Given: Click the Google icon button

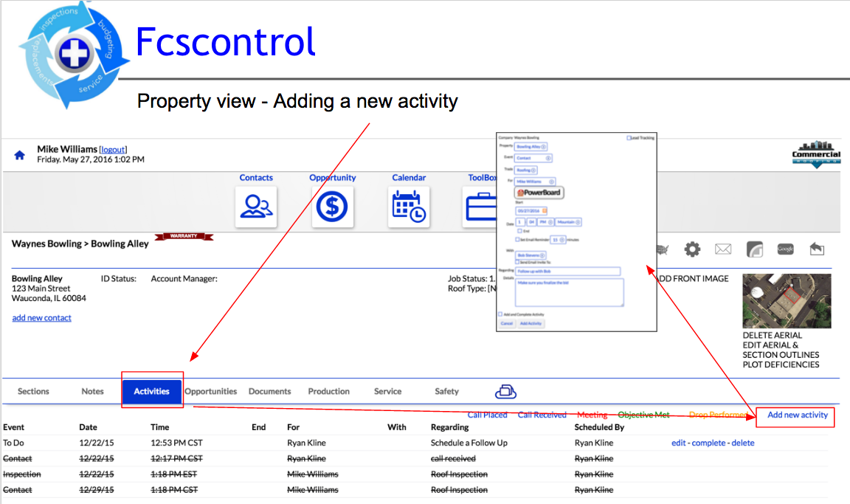Looking at the screenshot, I should point(785,249).
